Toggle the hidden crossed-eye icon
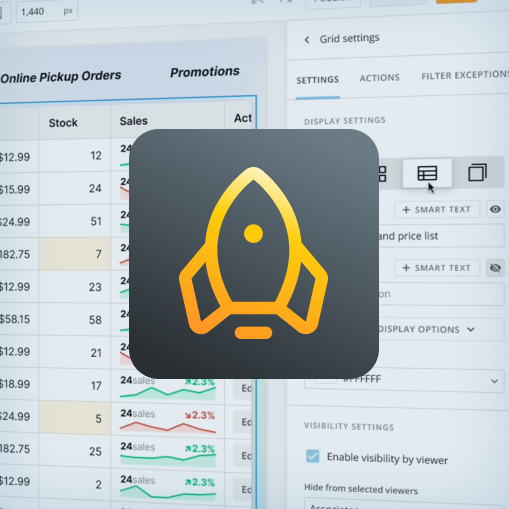 pyautogui.click(x=495, y=268)
